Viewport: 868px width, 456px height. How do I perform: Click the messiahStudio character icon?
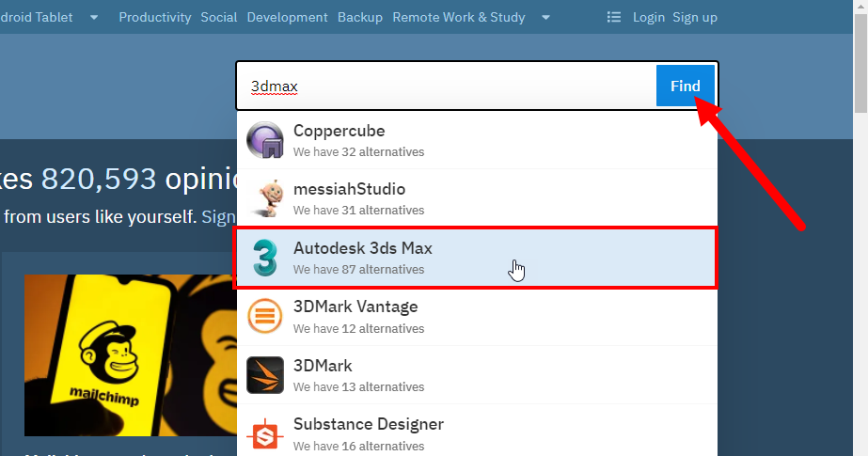[269, 198]
